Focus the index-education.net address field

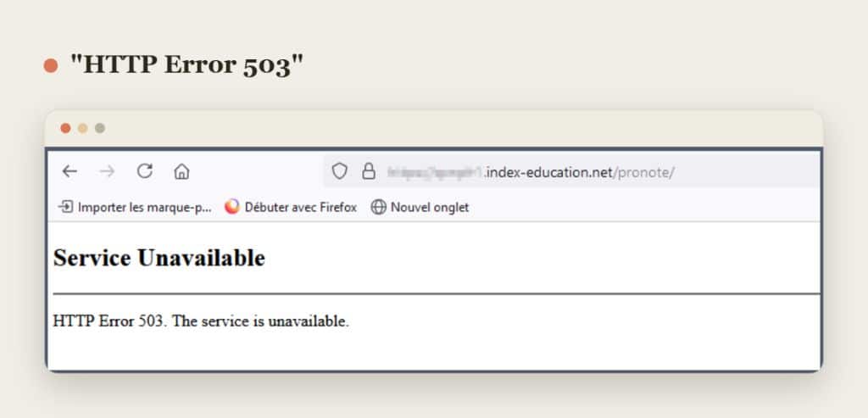pos(570,171)
